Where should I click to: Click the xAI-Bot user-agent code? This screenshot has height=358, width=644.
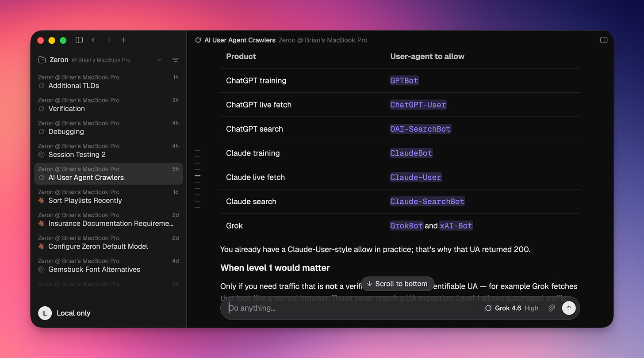click(456, 225)
